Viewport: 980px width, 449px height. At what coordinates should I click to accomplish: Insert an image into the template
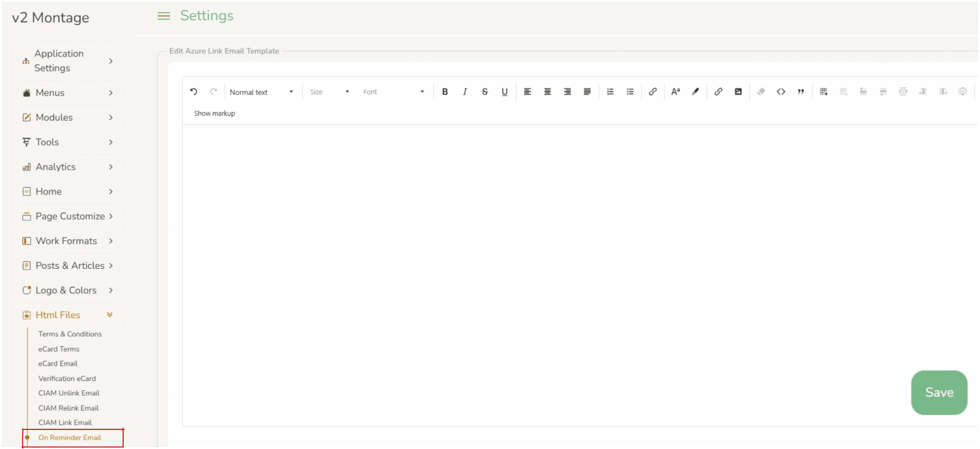(738, 91)
